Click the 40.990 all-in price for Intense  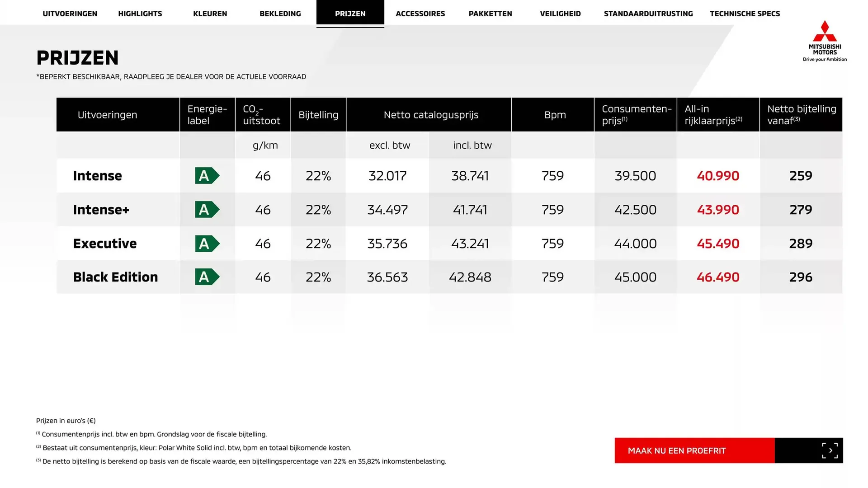(x=718, y=176)
